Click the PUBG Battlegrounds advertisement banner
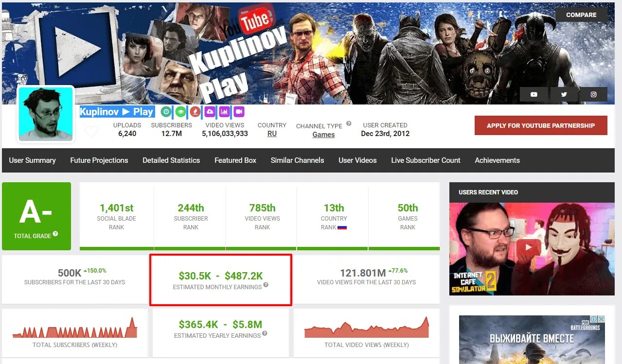This screenshot has height=364, width=622. (532, 340)
